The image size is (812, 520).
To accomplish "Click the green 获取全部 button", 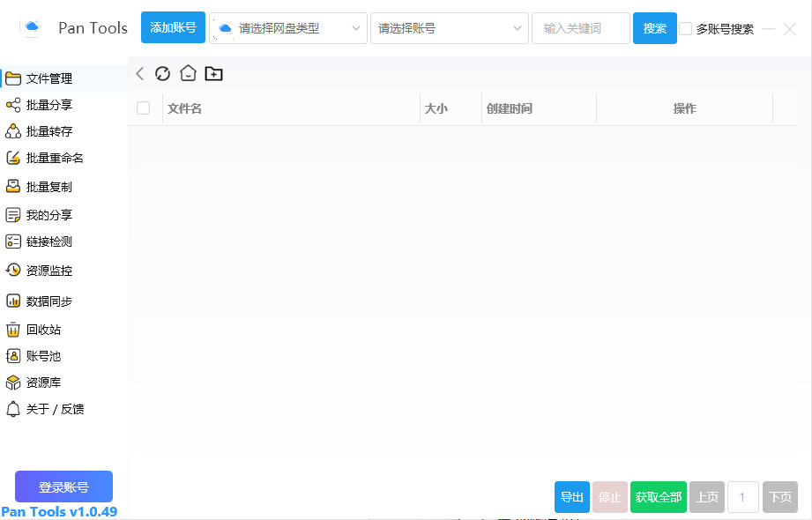I will [659, 497].
